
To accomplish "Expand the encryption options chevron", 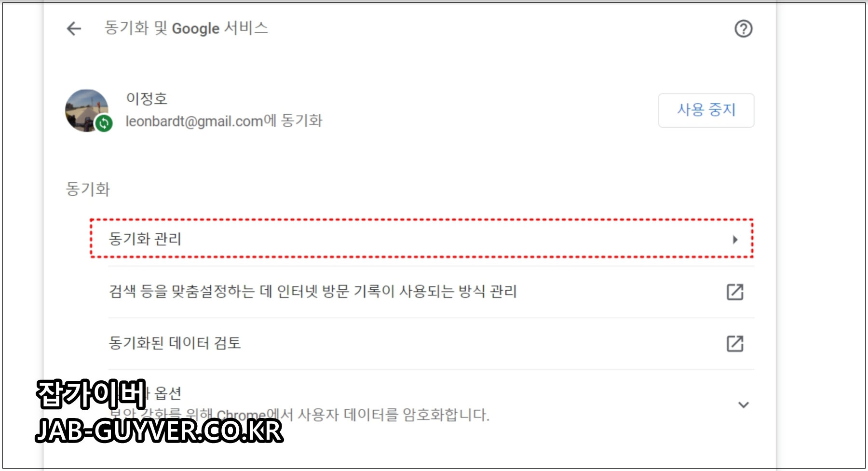I will click(744, 405).
